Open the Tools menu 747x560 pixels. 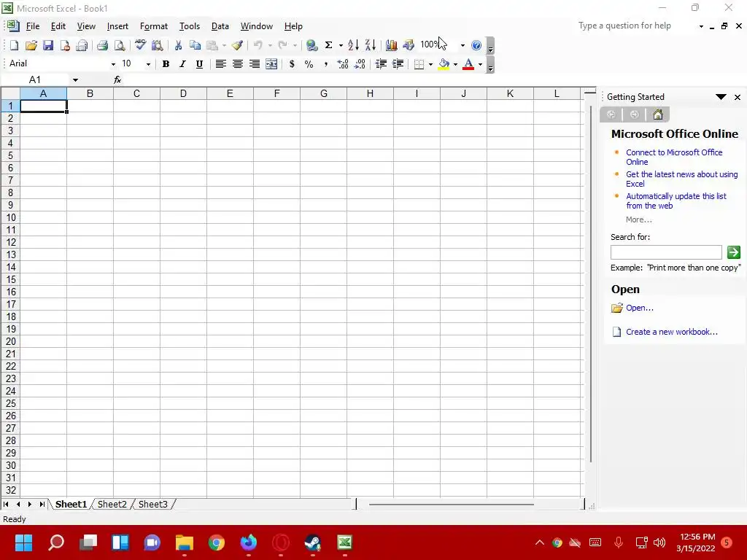(x=189, y=26)
